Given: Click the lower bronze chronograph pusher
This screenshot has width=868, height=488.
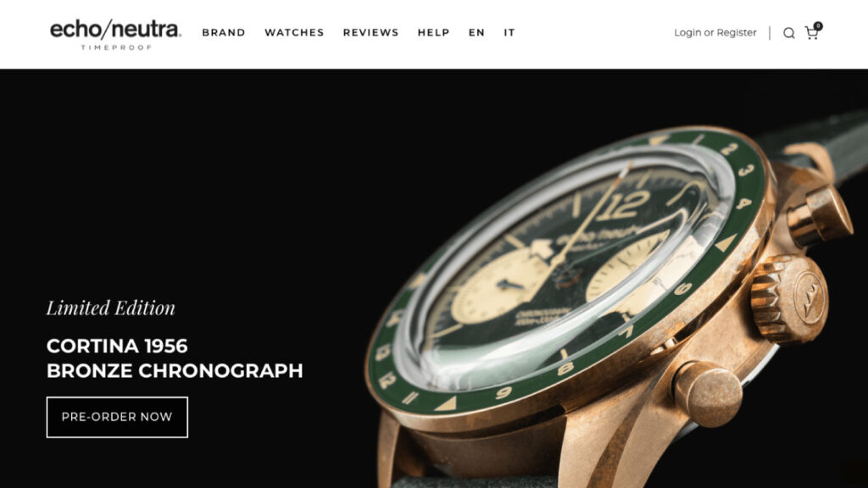Looking at the screenshot, I should 709,393.
